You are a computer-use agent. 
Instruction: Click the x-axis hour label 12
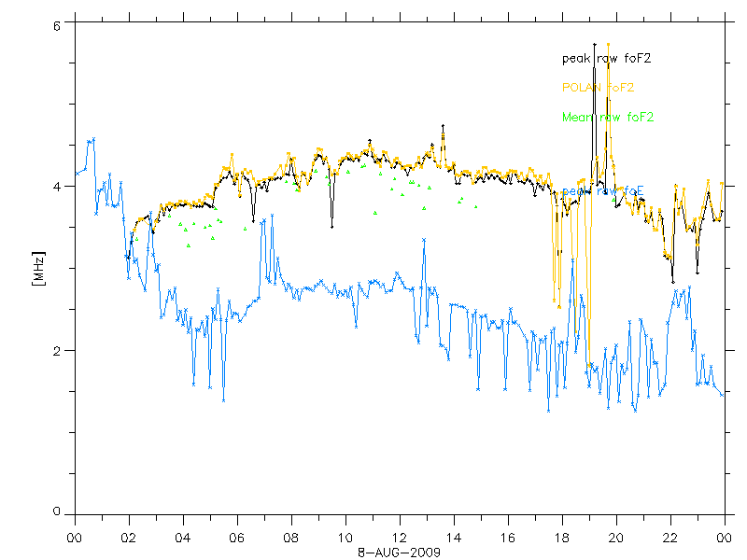[400, 539]
